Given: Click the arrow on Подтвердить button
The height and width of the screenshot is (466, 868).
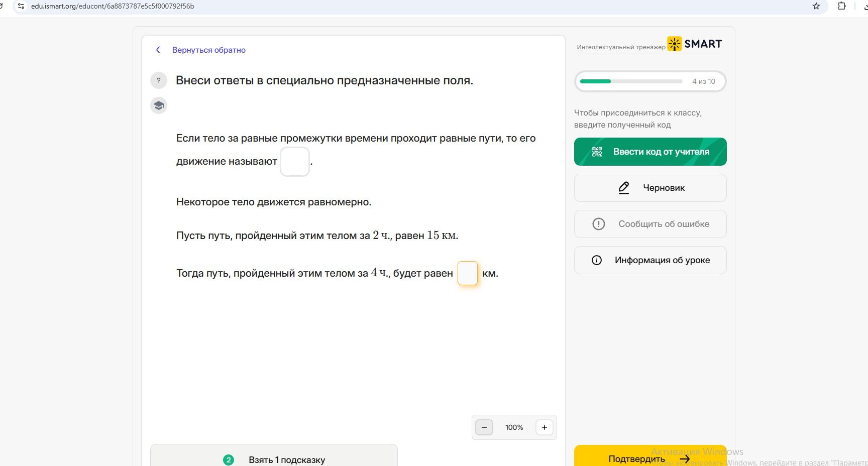Looking at the screenshot, I should (x=685, y=458).
